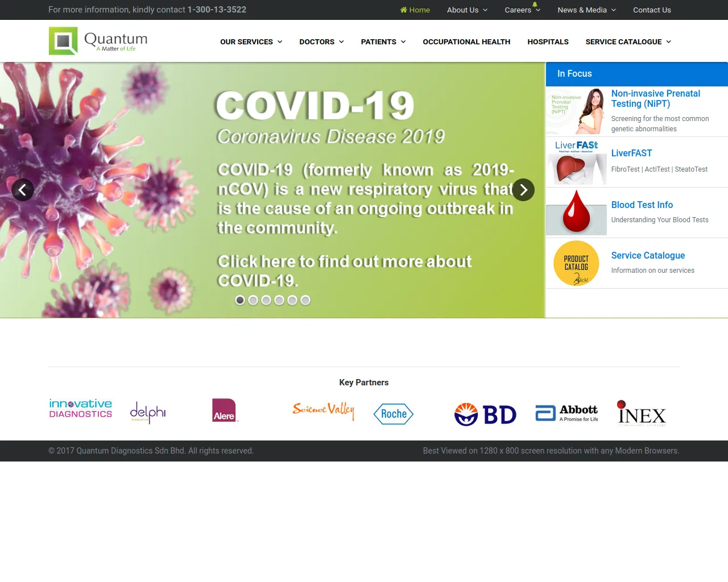This screenshot has width=728, height=582.
Task: Advance to next carousel slide arrow
Action: pos(523,190)
